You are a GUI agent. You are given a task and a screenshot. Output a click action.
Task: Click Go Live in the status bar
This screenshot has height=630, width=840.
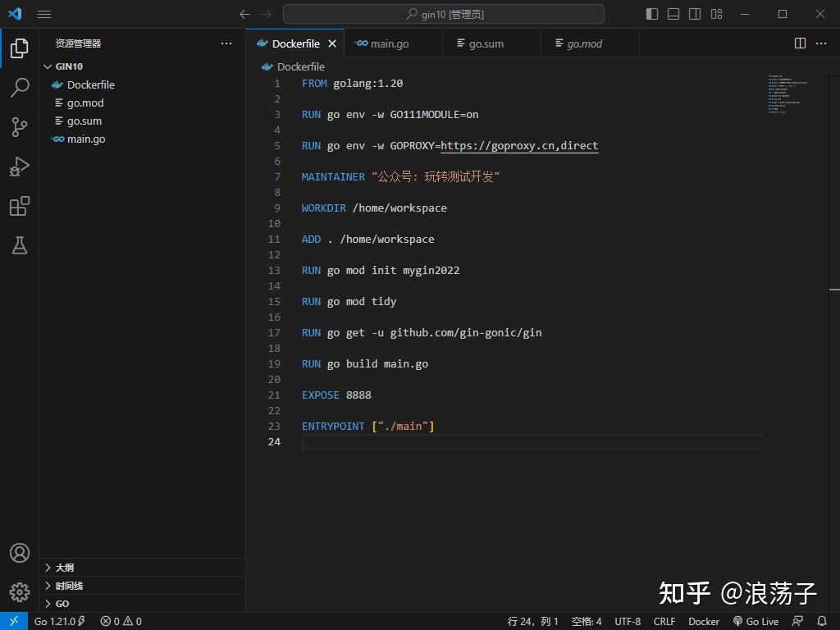(756, 621)
